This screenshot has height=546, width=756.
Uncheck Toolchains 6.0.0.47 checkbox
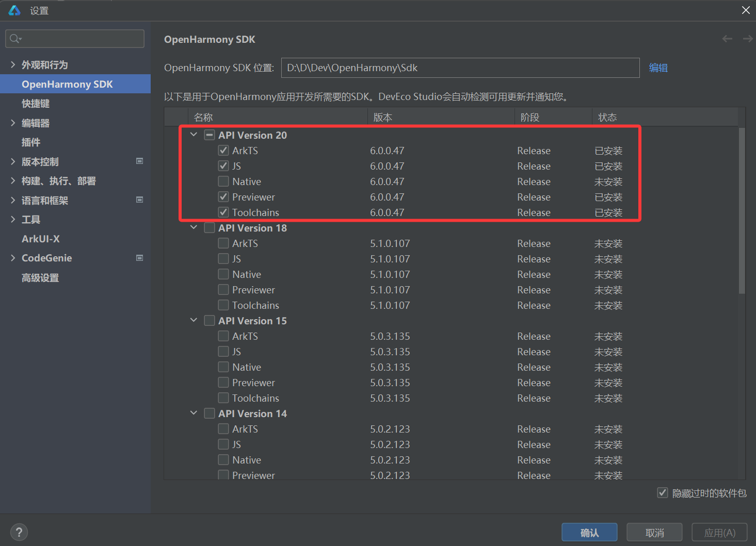[x=223, y=212]
